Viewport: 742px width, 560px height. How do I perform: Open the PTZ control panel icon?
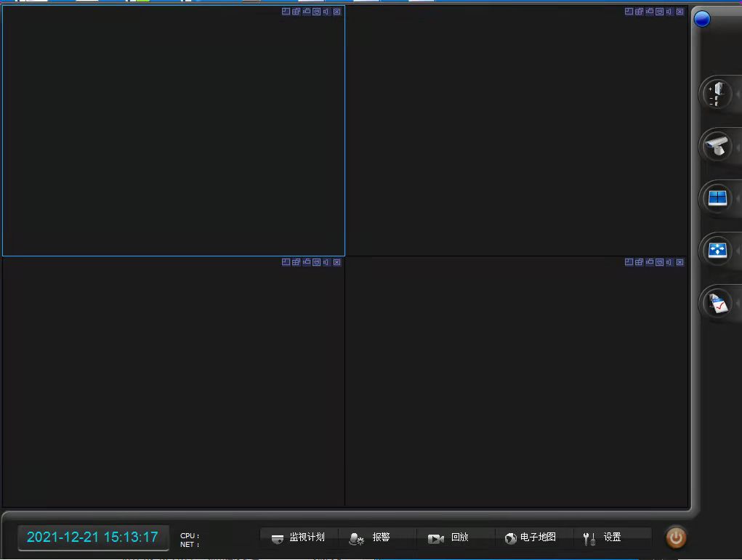[x=717, y=94]
